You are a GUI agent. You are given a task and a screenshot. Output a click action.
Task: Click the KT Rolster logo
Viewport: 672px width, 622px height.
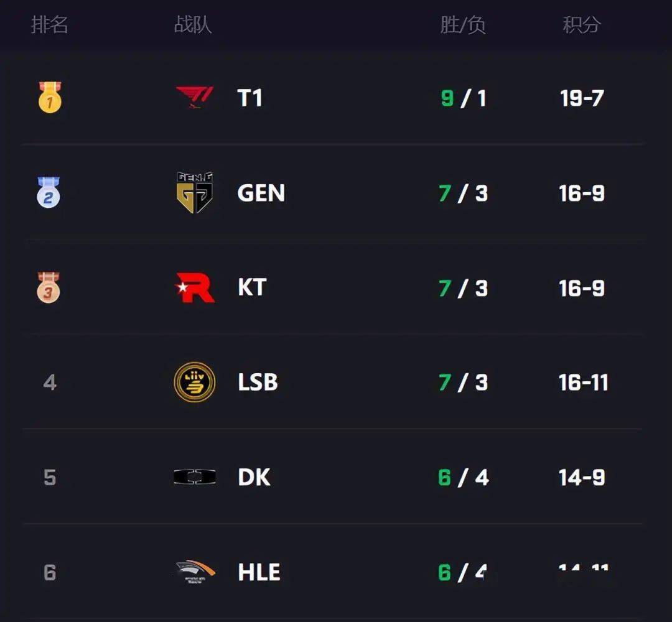pyautogui.click(x=195, y=288)
